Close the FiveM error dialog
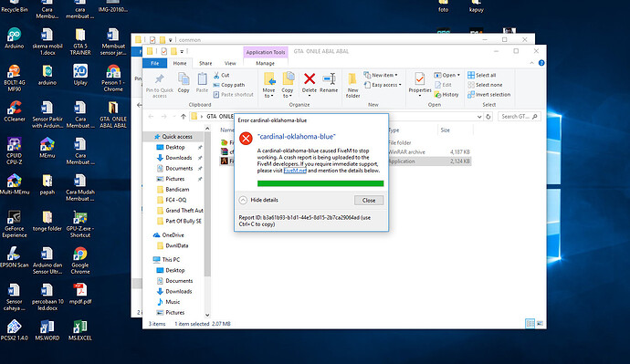 (369, 201)
